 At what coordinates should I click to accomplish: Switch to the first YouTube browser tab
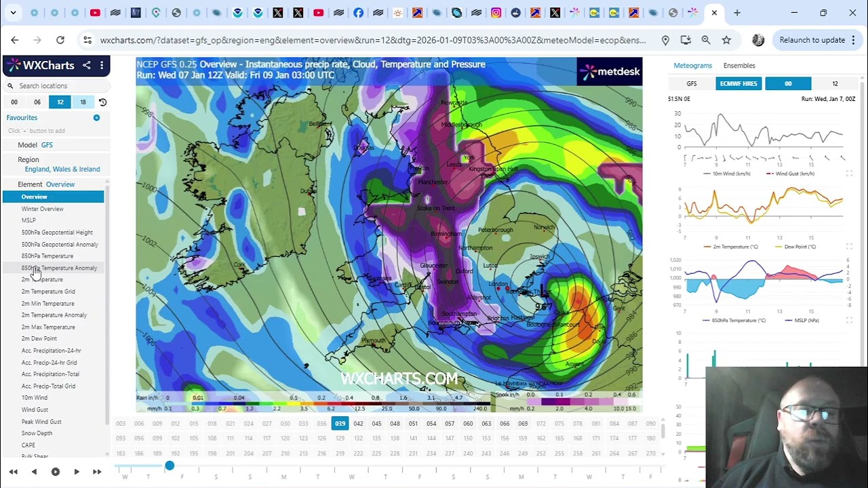[x=95, y=13]
